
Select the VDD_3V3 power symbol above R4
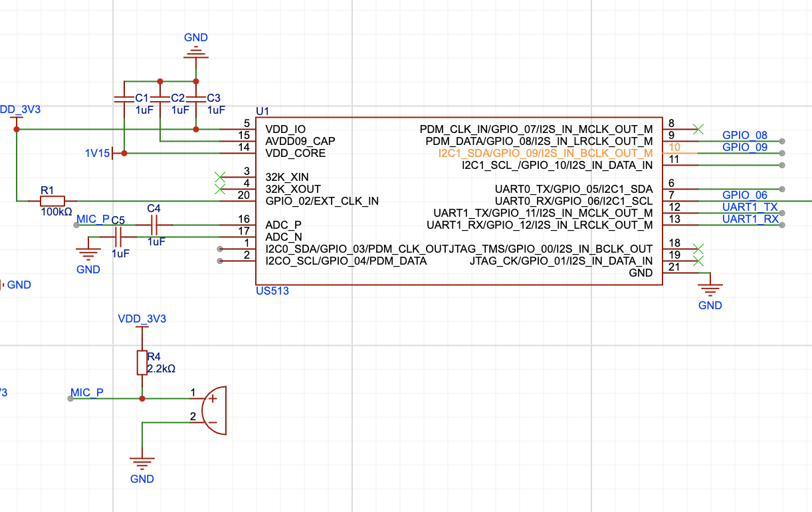click(x=142, y=320)
